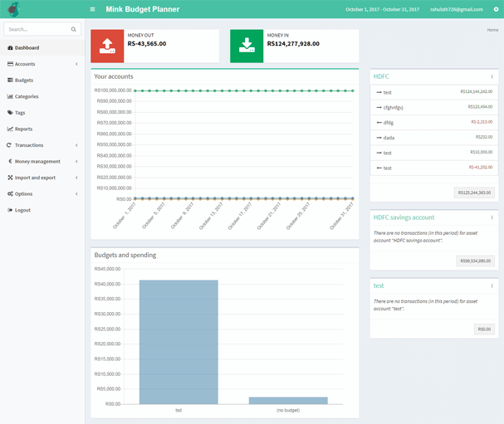The width and height of the screenshot is (504, 424).
Task: Click the Logout icon in sidebar
Action: [x=10, y=210]
